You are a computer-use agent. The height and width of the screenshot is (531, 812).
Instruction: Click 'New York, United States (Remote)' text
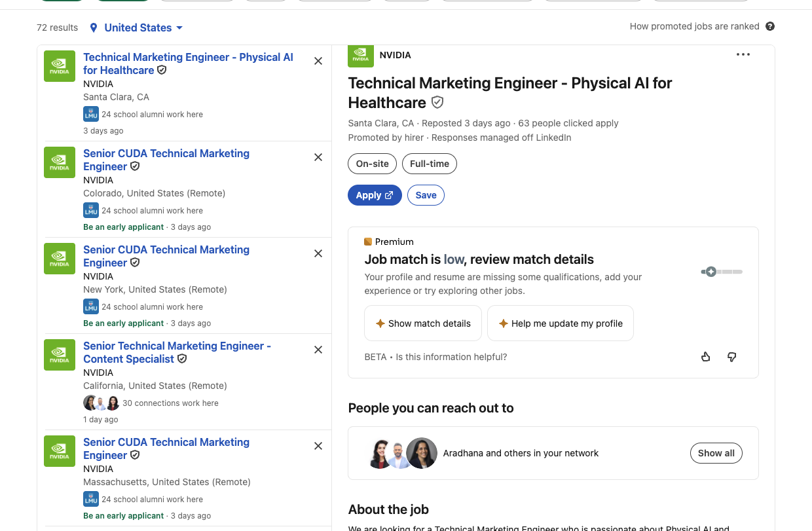pos(155,289)
